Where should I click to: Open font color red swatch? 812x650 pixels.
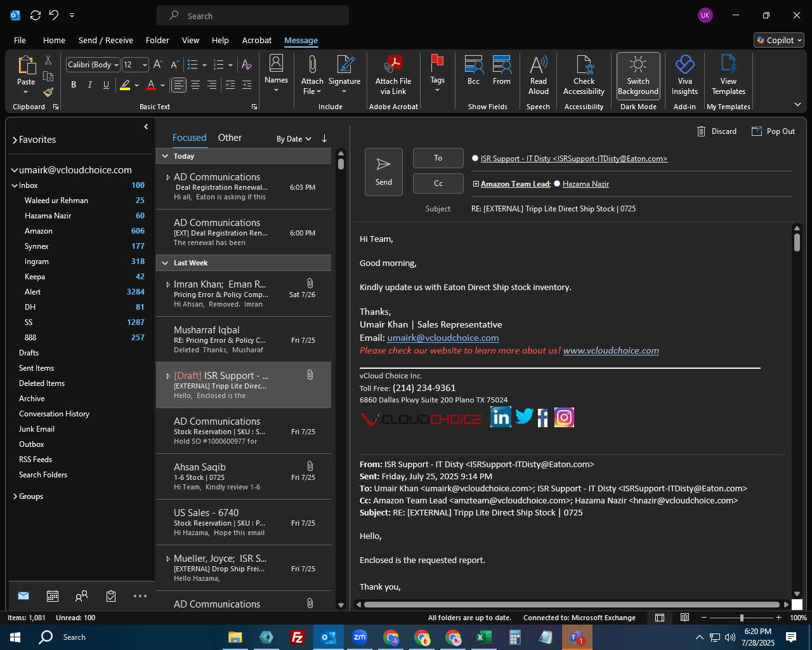pyautogui.click(x=151, y=84)
